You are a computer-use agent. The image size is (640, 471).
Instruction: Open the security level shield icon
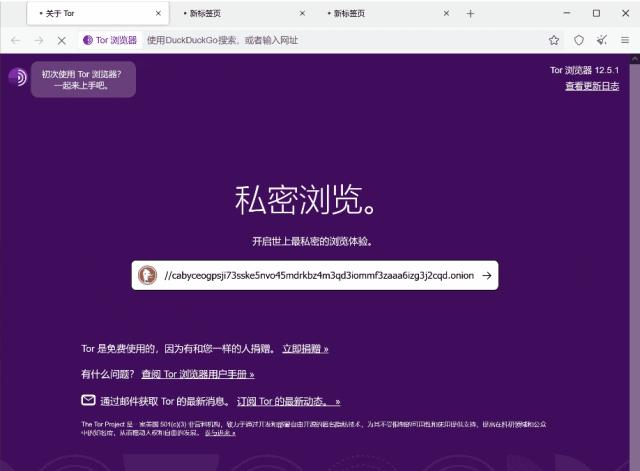tap(579, 40)
